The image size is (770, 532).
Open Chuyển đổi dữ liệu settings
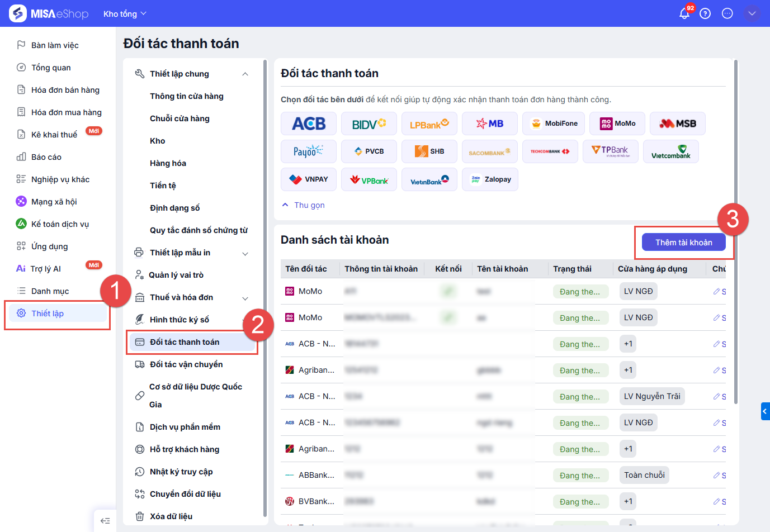click(x=185, y=494)
